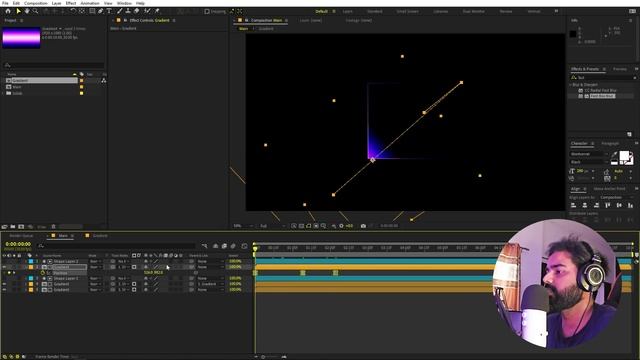Open the viewer magnification percentage dropdown
Image resolution: width=640 pixels, height=360 pixels.
click(243, 226)
